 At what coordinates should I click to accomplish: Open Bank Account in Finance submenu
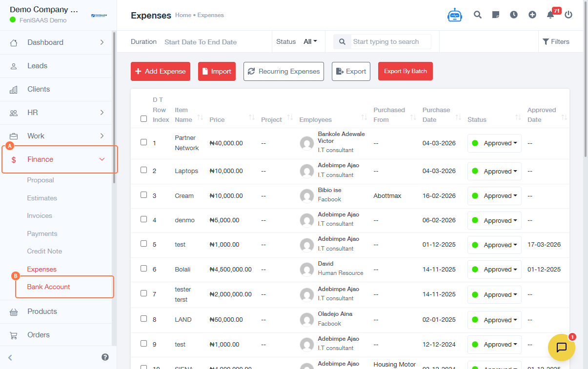tap(49, 287)
